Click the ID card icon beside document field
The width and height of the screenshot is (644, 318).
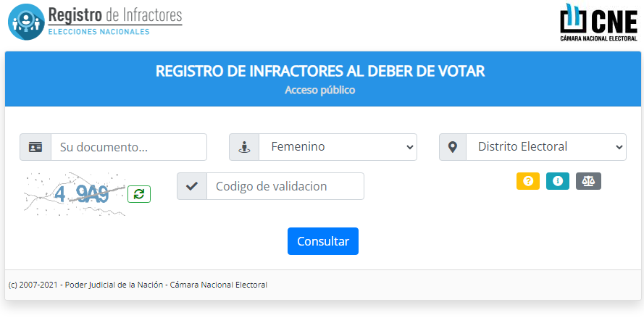click(x=35, y=147)
